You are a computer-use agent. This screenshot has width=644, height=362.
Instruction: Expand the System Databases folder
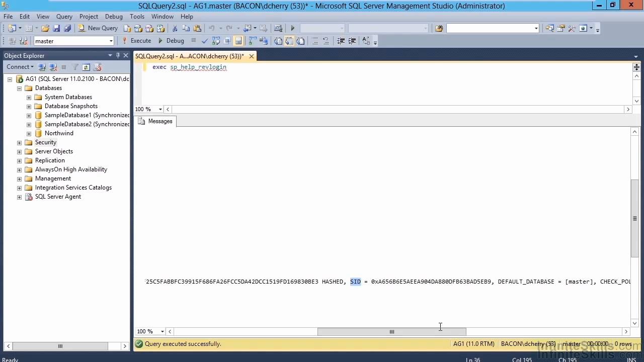click(x=29, y=97)
